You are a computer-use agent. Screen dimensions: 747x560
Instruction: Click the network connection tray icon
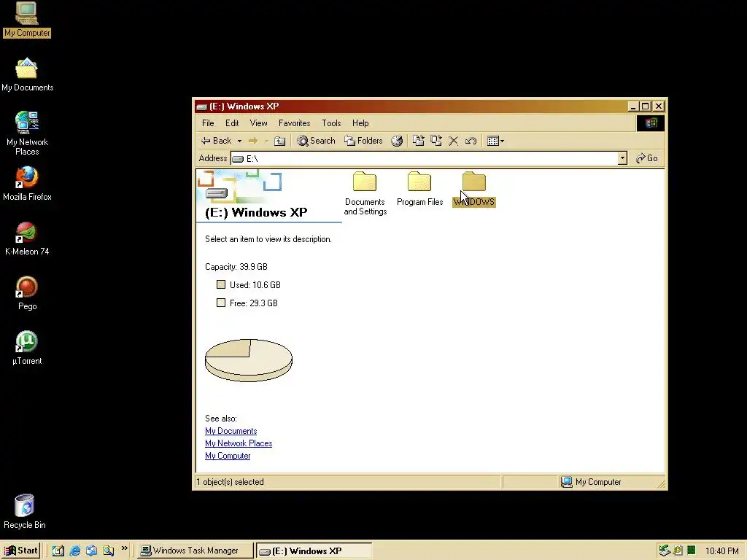(665, 551)
